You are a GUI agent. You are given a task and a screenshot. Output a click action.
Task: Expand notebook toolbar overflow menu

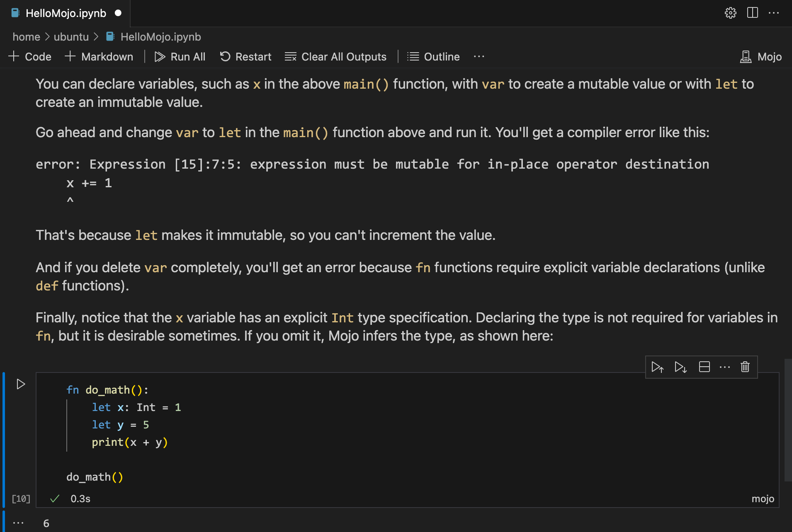(479, 57)
